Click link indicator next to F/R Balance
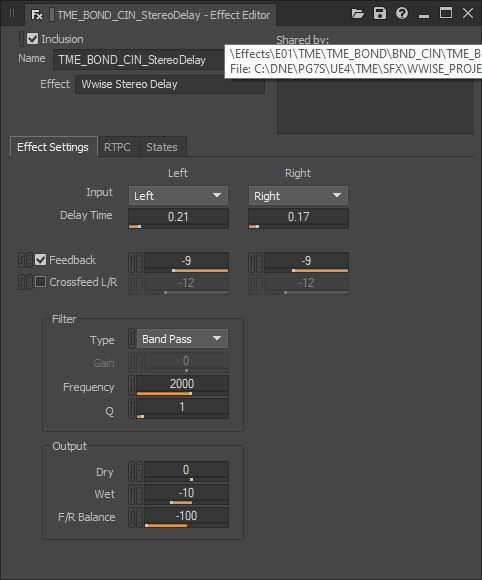Image resolution: width=482 pixels, height=580 pixels. 131,517
